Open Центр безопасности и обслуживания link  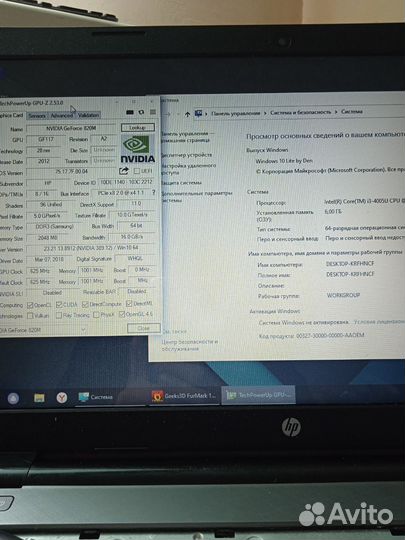pyautogui.click(x=190, y=345)
